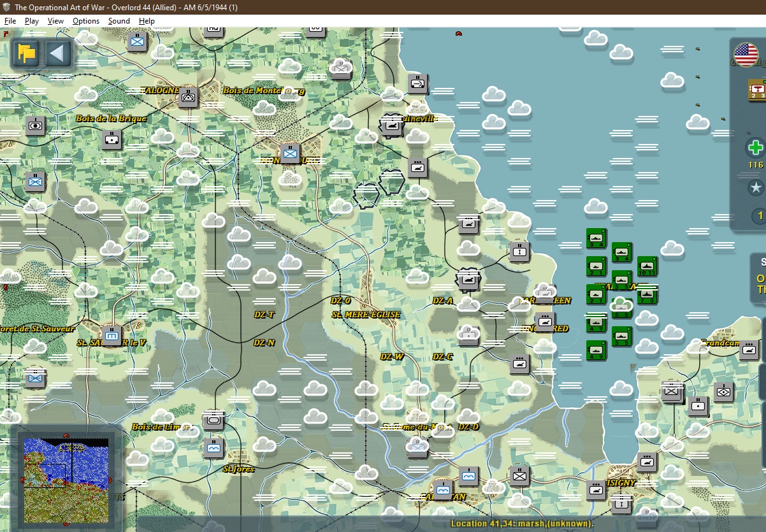
Task: Click the minimap's left red scroll arrow
Action: 22,480
